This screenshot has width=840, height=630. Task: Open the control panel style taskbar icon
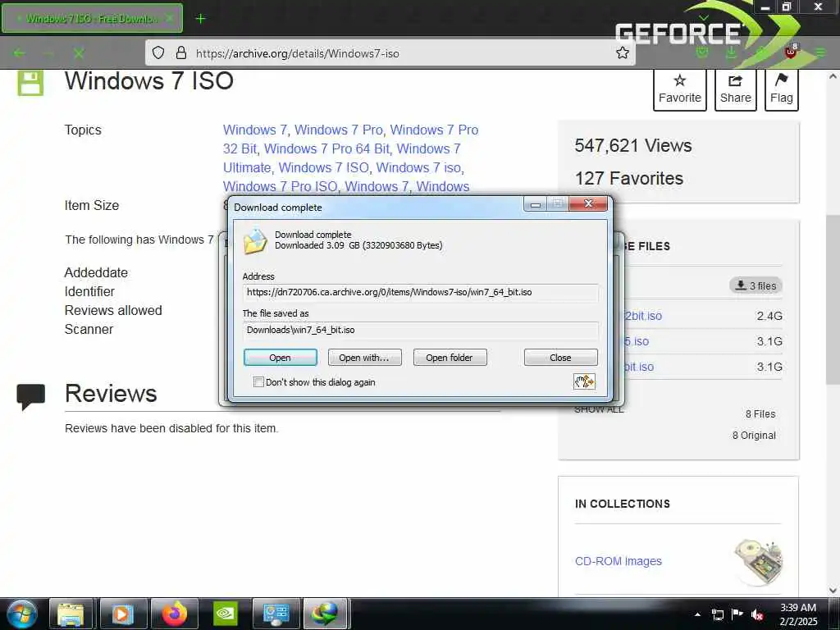pos(276,614)
